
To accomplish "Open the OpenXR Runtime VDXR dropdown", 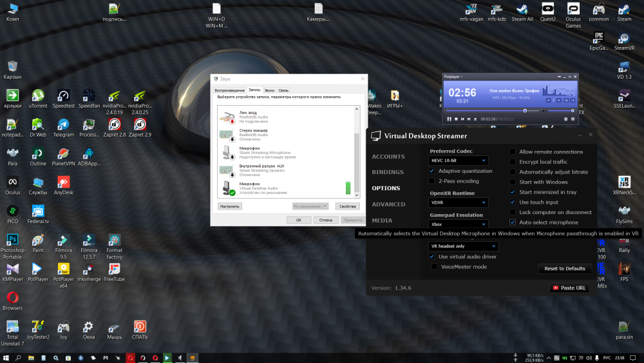I will pos(459,202).
